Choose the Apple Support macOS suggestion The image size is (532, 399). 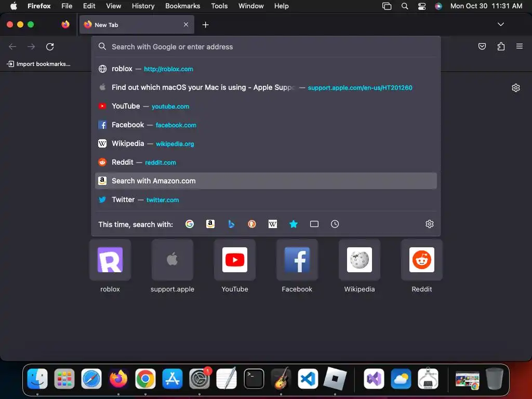click(266, 87)
